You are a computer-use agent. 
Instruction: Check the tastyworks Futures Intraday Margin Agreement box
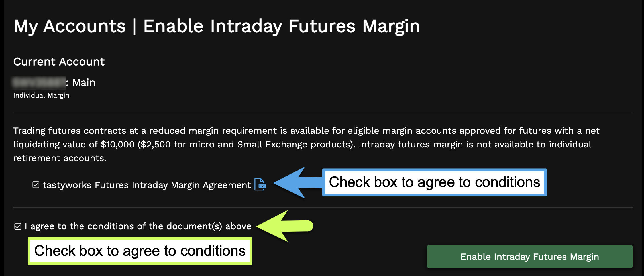35,185
